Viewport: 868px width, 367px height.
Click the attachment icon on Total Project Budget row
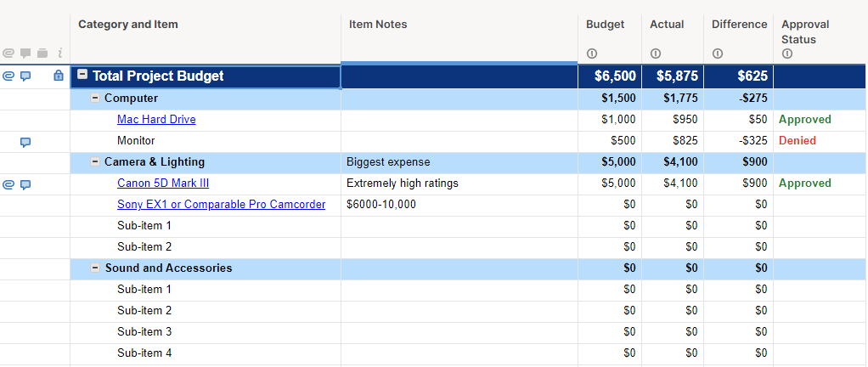8,76
